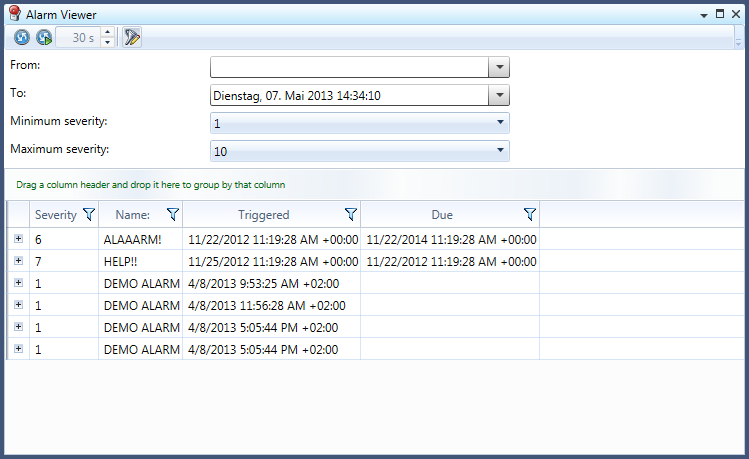
Task: Open the Triggered column filter
Action: 350,214
